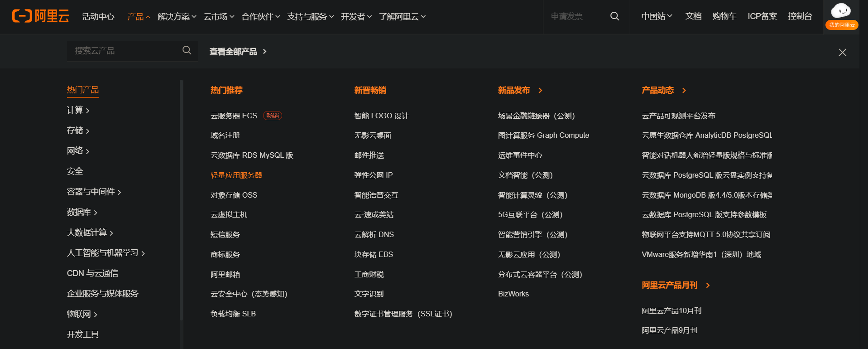
Task: Expand the 计算 category
Action: pos(78,110)
